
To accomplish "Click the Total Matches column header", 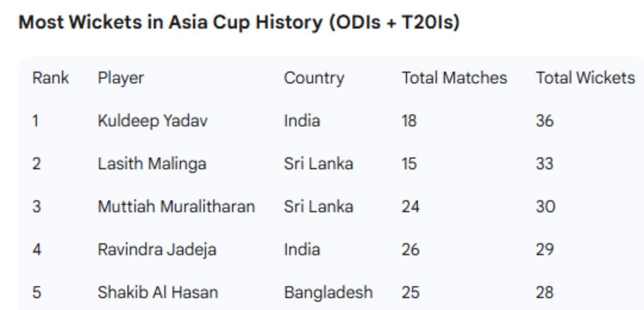I will pyautogui.click(x=455, y=78).
